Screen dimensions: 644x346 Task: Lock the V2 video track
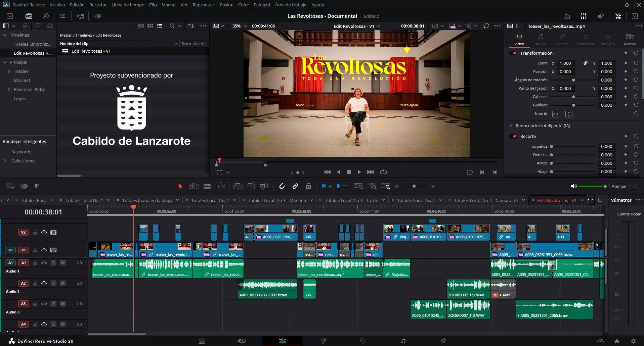pyautogui.click(x=35, y=232)
